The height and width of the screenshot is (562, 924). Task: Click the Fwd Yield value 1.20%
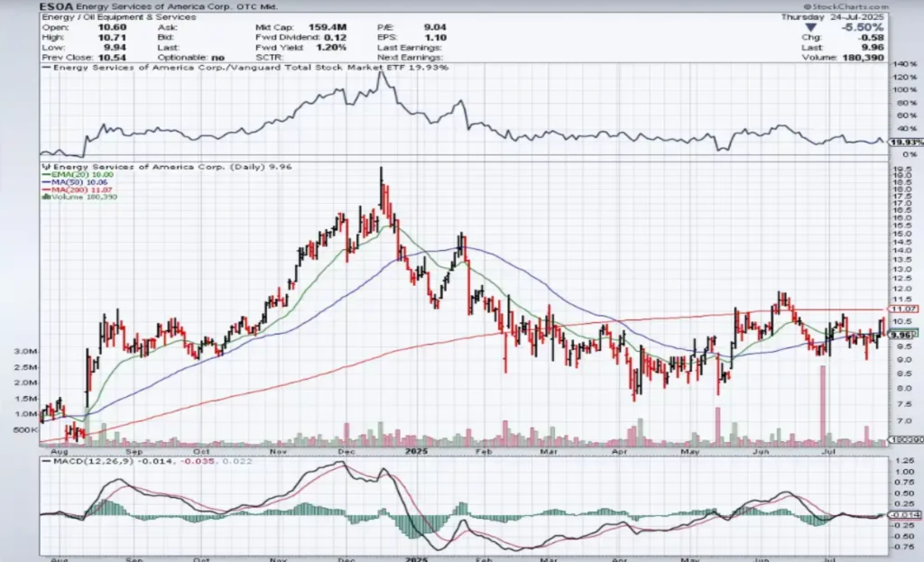pos(331,47)
